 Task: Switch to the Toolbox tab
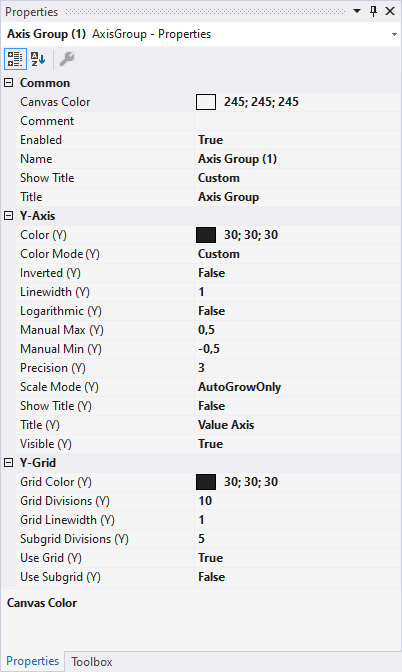point(92,662)
